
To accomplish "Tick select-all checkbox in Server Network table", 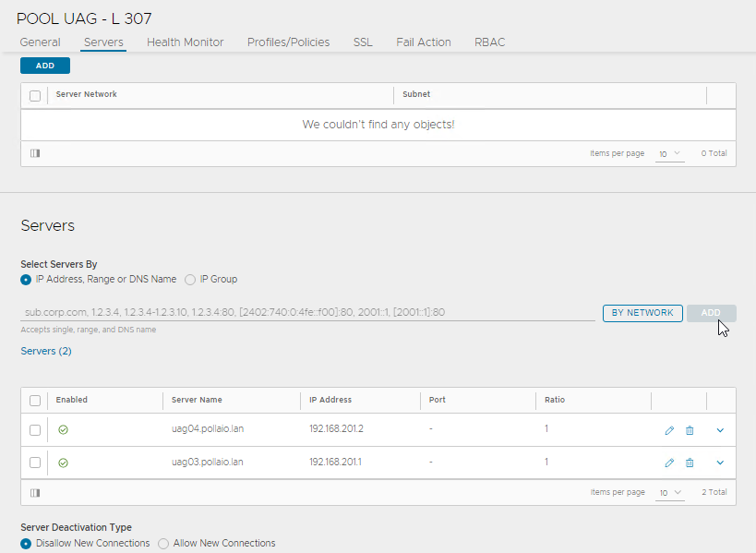I will pos(35,95).
